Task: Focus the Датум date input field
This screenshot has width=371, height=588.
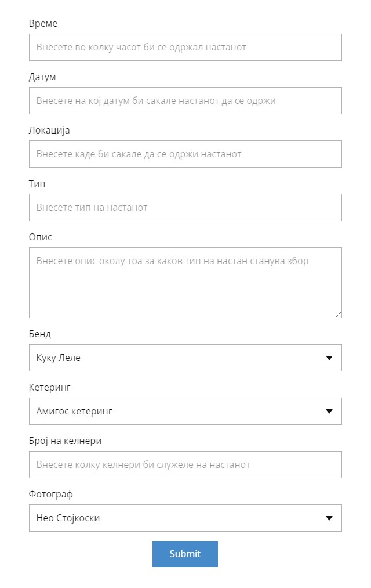Action: coord(185,100)
